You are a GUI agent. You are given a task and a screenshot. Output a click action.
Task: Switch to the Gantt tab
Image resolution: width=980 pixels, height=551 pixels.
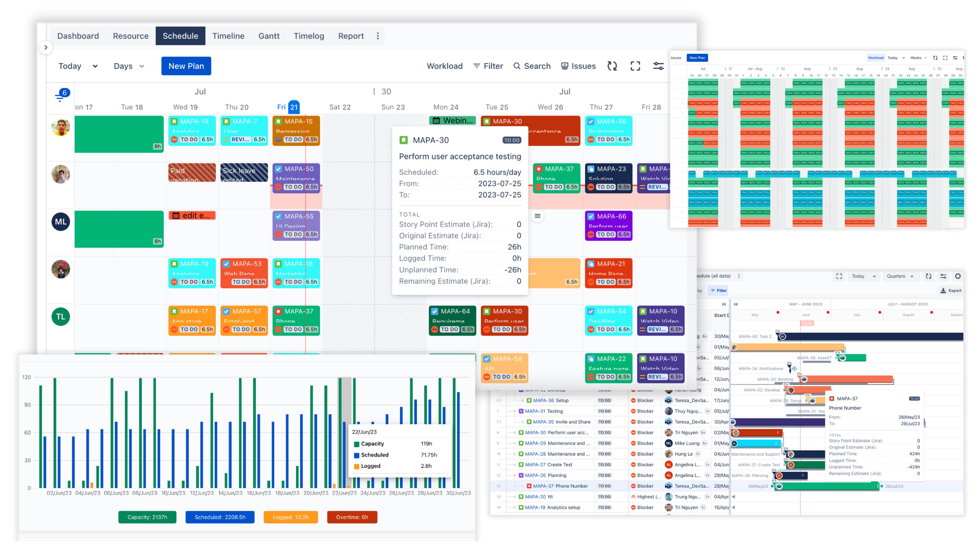point(269,36)
